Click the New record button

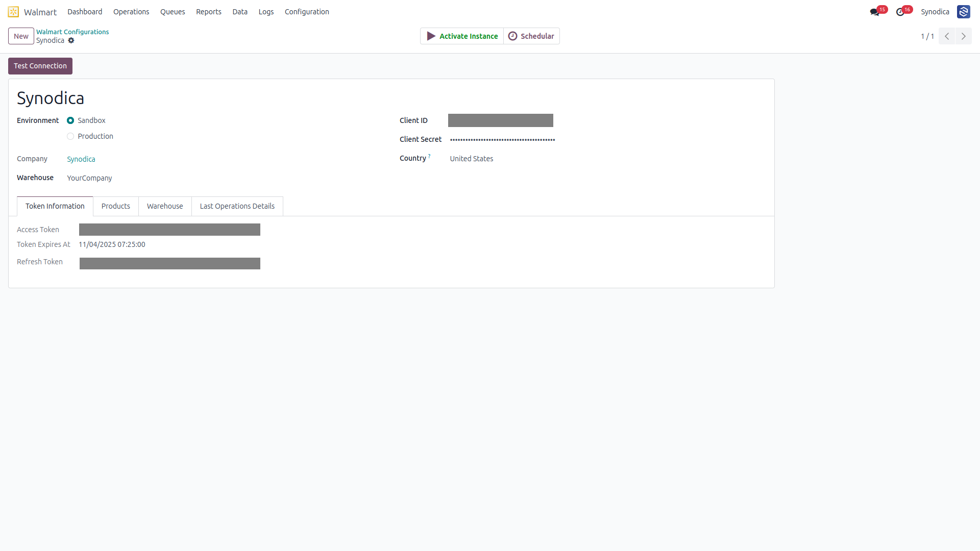click(x=21, y=36)
